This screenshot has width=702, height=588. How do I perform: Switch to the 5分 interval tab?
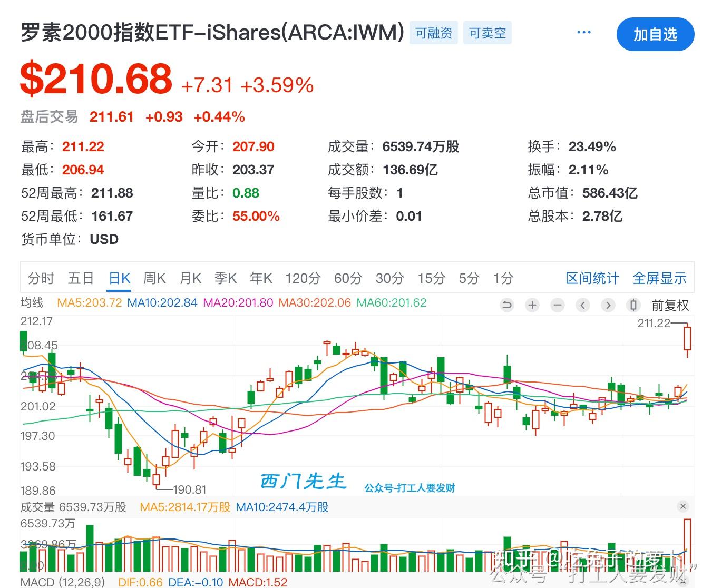[469, 278]
